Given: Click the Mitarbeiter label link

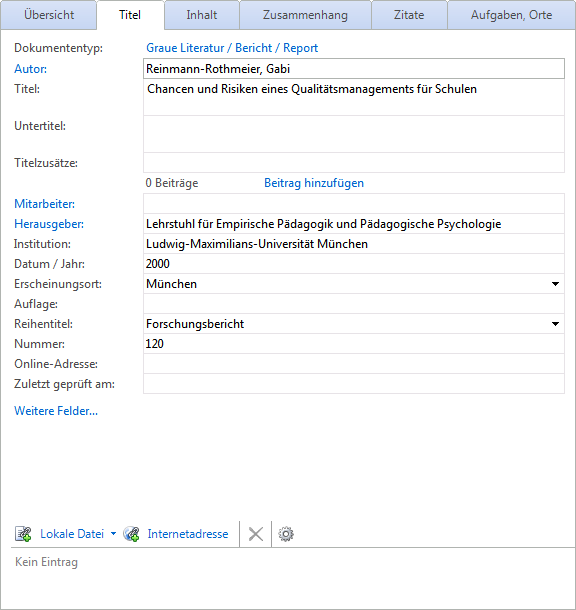Looking at the screenshot, I should pos(44,204).
